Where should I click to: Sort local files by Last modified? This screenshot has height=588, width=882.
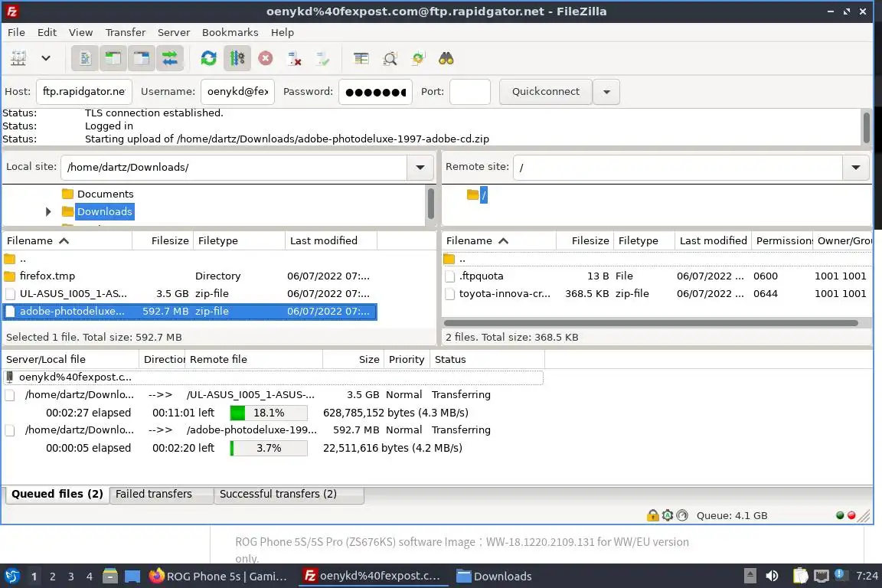click(331, 241)
